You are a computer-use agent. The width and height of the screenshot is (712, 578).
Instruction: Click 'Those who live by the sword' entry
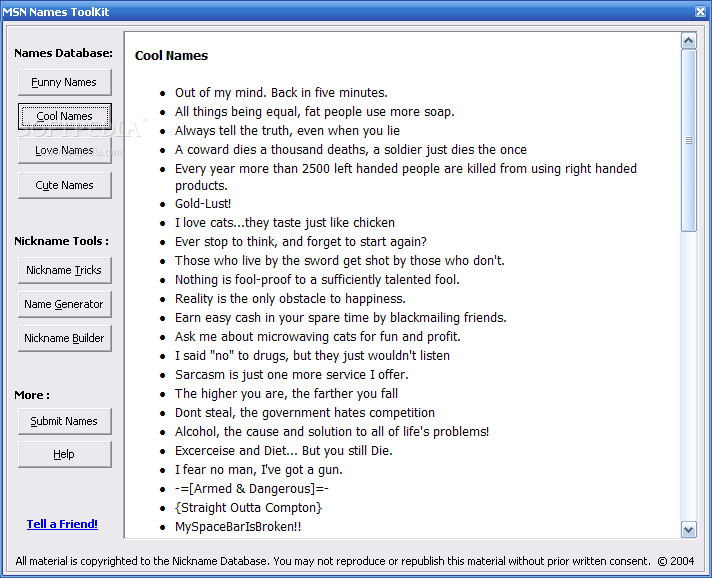[x=340, y=261]
